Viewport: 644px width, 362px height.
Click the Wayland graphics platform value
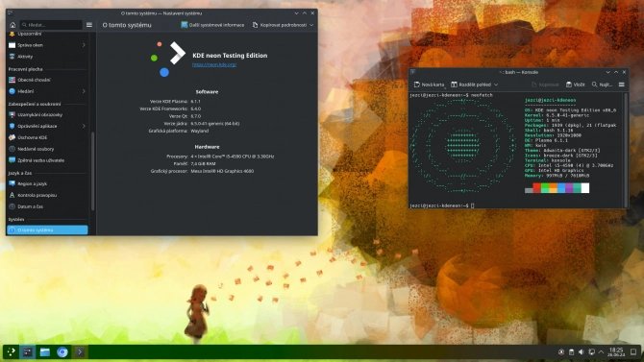coord(200,131)
